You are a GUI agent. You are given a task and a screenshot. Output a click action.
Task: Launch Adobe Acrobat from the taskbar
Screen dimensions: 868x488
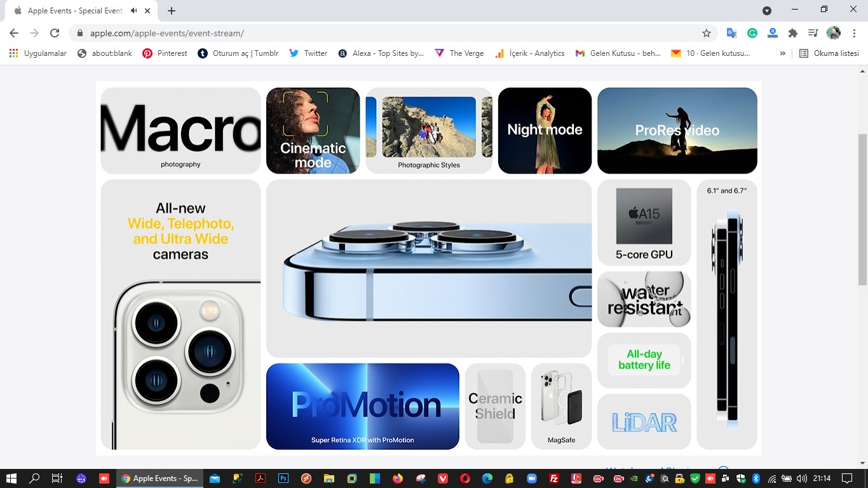pos(260,478)
